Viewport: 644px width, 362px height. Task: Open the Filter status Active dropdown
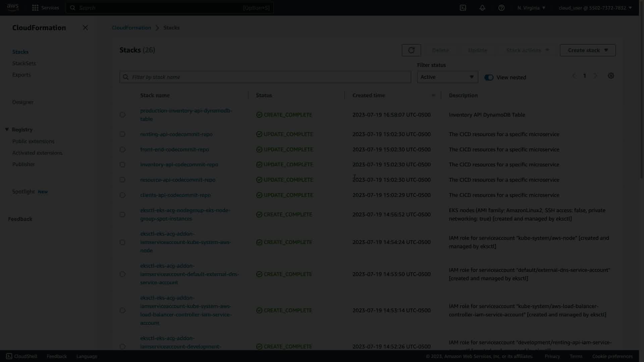point(447,77)
